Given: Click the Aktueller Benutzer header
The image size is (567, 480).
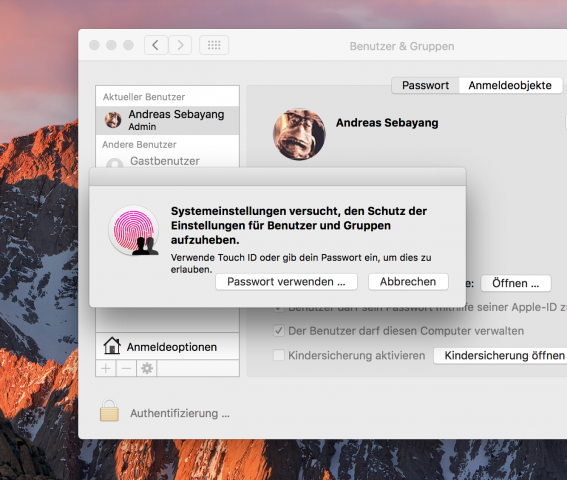Looking at the screenshot, I should (x=144, y=97).
